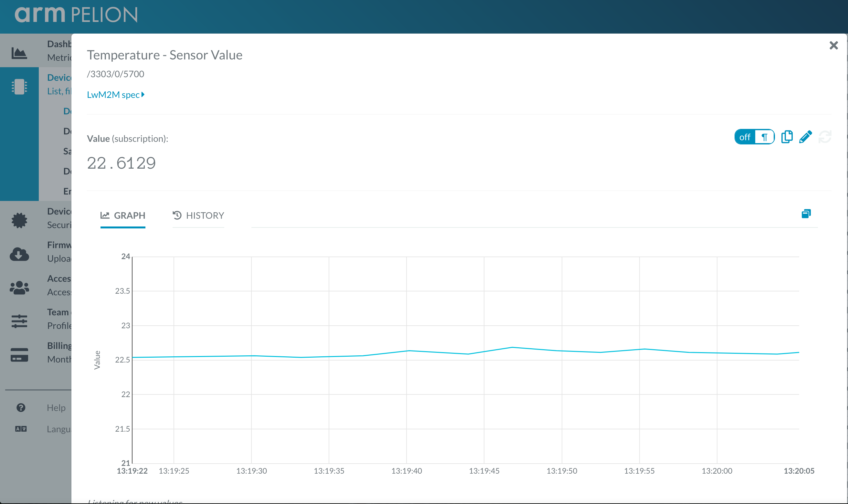Click the pencil edit value icon
Image resolution: width=848 pixels, height=504 pixels.
point(805,137)
